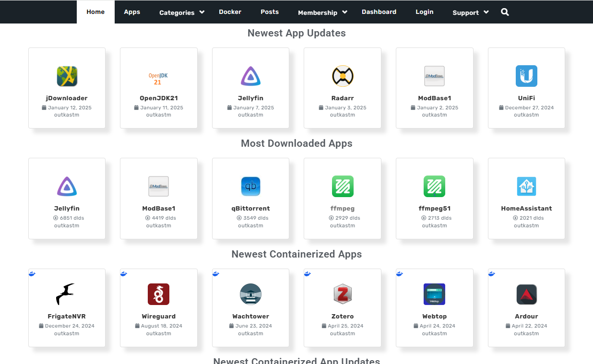Click the HomeAssistant title link

526,209
